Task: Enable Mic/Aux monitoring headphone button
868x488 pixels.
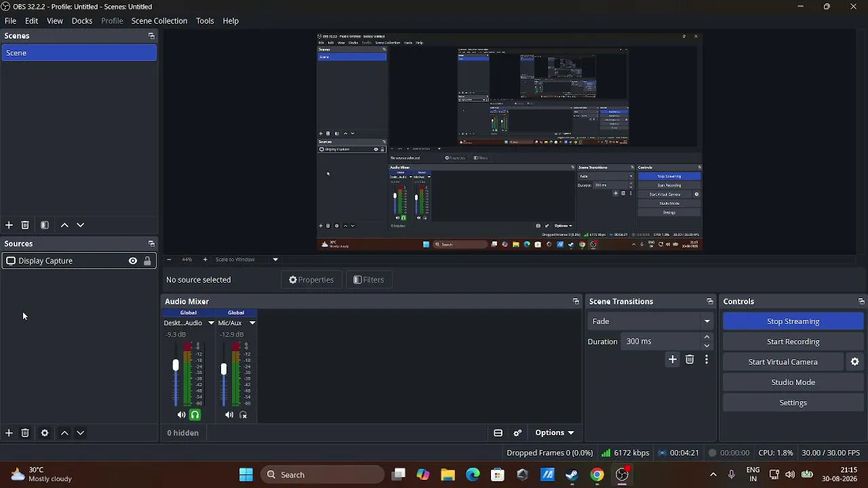Action: coord(243,415)
